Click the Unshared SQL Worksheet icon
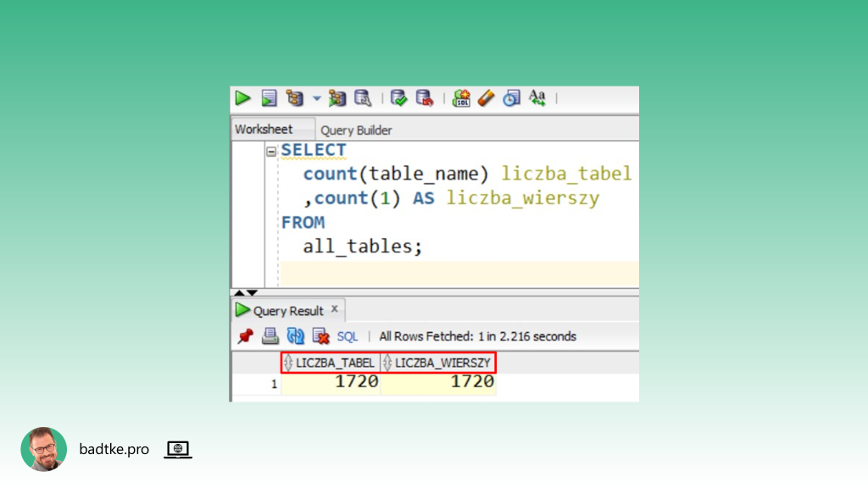The height and width of the screenshot is (488, 868). tap(461, 98)
